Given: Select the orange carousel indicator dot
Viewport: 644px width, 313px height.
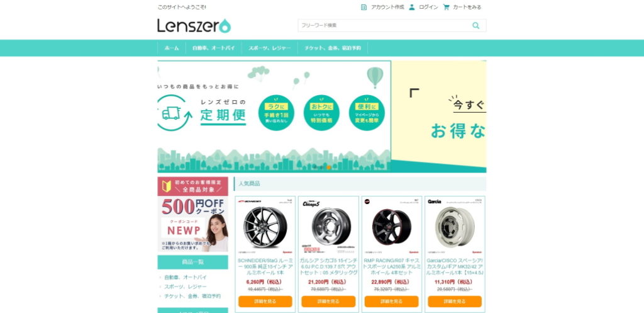Looking at the screenshot, I should [328, 168].
